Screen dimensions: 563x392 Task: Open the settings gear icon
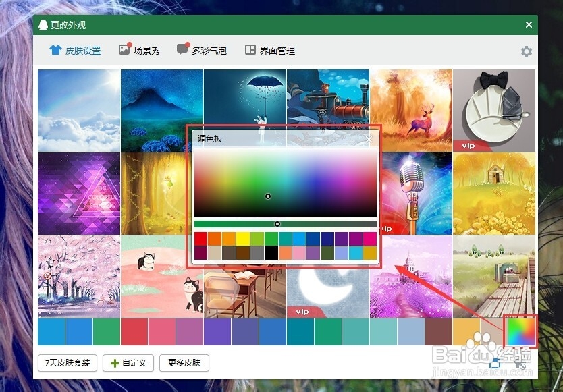[x=525, y=50]
